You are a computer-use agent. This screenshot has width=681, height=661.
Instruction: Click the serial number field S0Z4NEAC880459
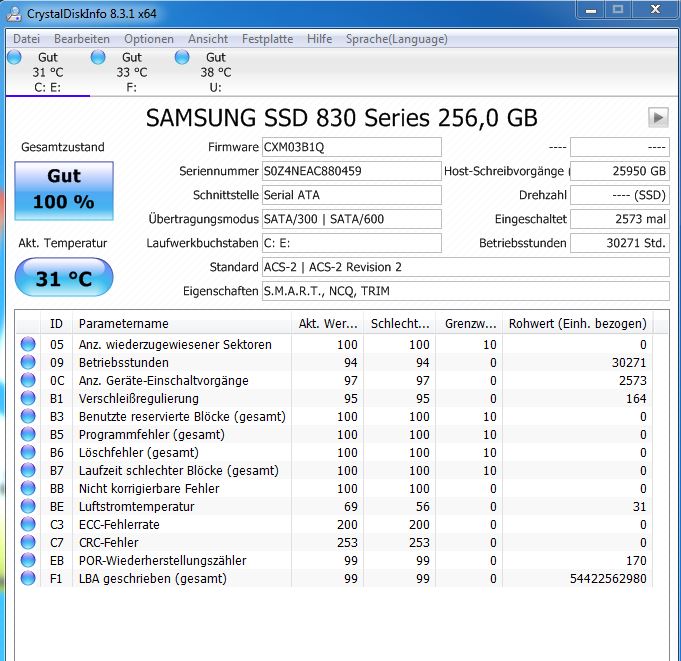click(352, 171)
